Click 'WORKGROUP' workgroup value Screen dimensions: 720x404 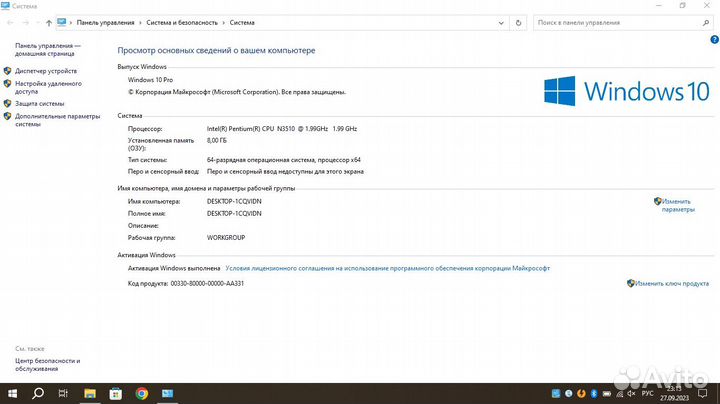click(226, 238)
